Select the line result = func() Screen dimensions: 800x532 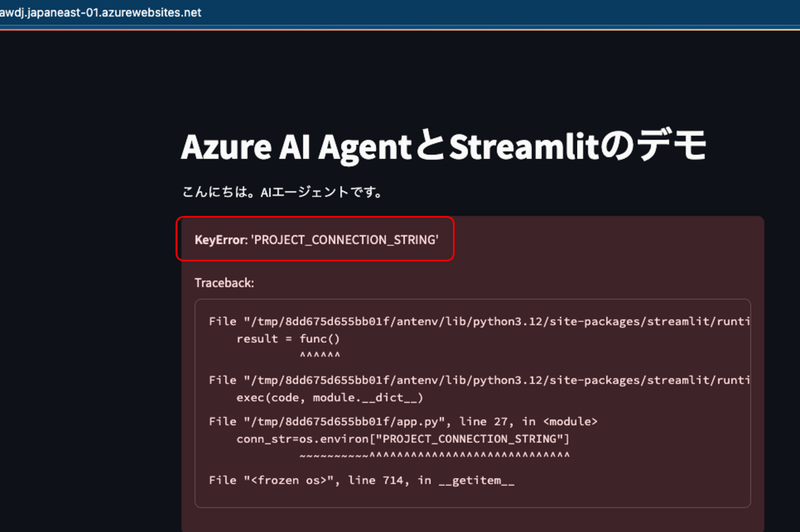287,338
